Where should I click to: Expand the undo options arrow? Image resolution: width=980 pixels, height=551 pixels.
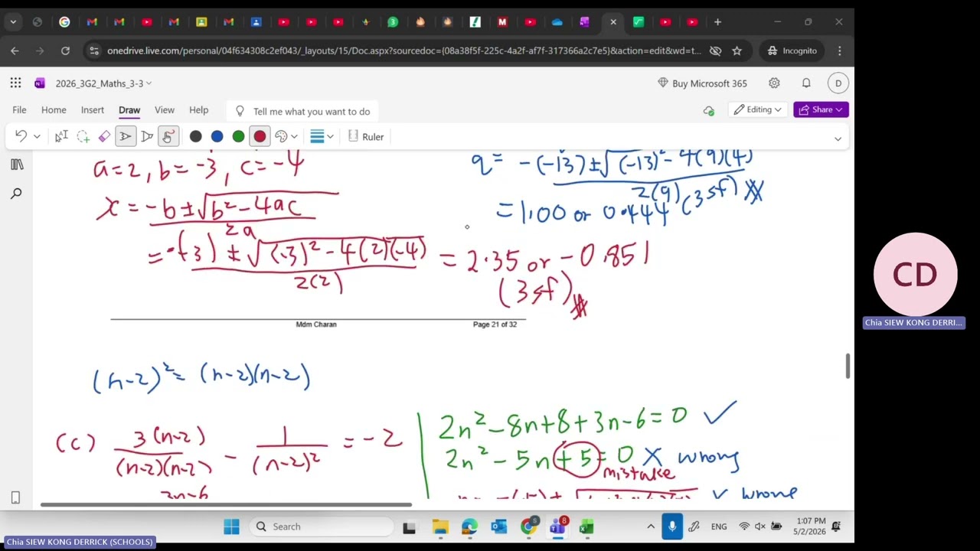(x=36, y=136)
